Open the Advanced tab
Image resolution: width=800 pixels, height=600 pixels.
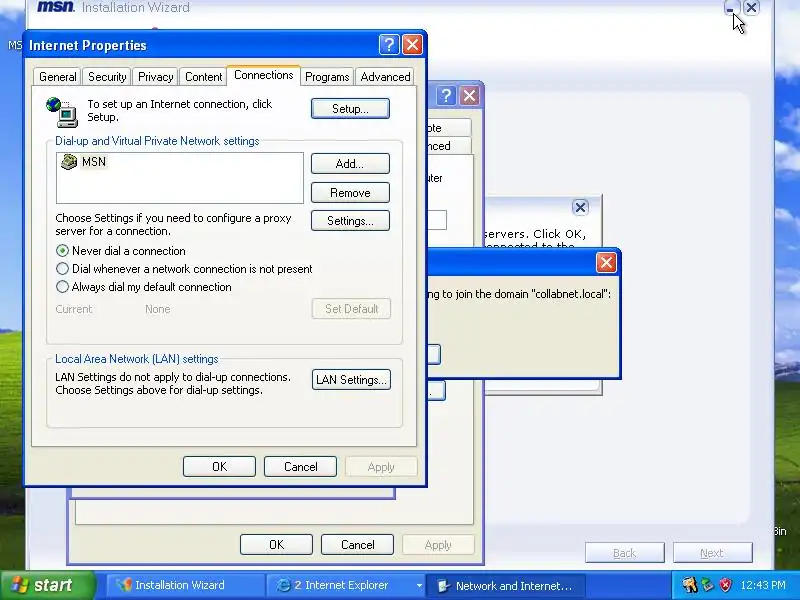(385, 77)
